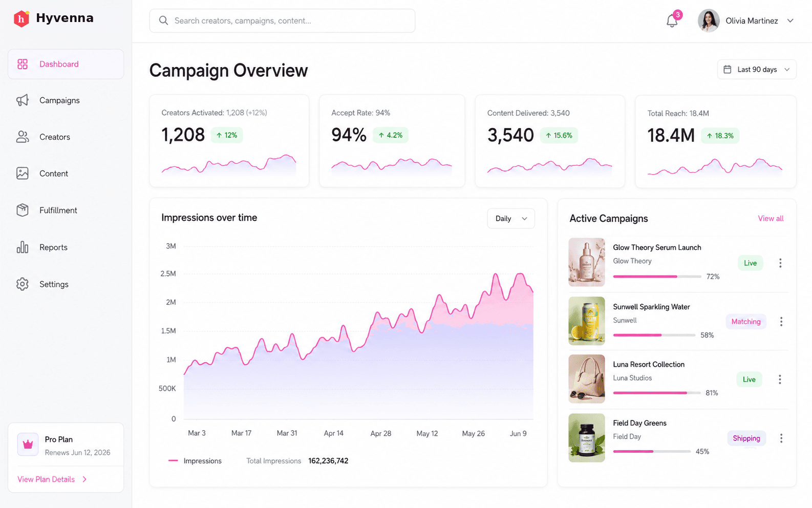This screenshot has width=812, height=508.
Task: Open options menu for Luna Resort Collection
Action: pos(780,379)
